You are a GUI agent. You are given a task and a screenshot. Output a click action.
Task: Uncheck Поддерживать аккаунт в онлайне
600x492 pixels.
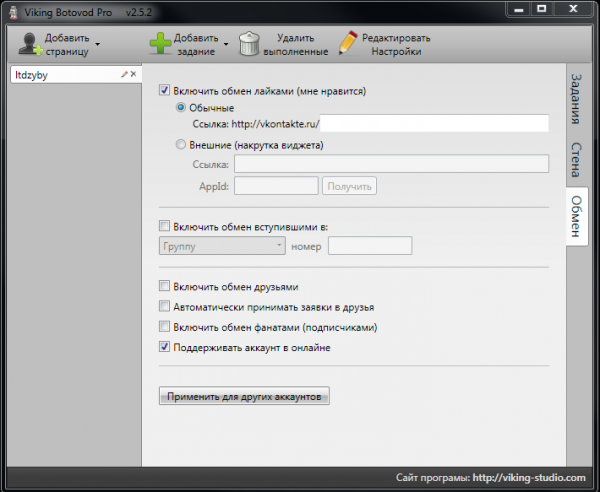[164, 347]
